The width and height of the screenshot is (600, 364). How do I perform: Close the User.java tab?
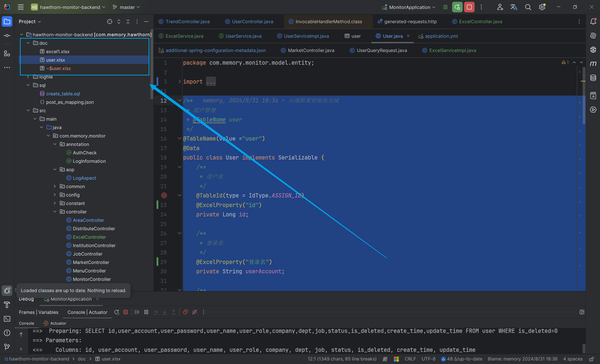pos(408,36)
